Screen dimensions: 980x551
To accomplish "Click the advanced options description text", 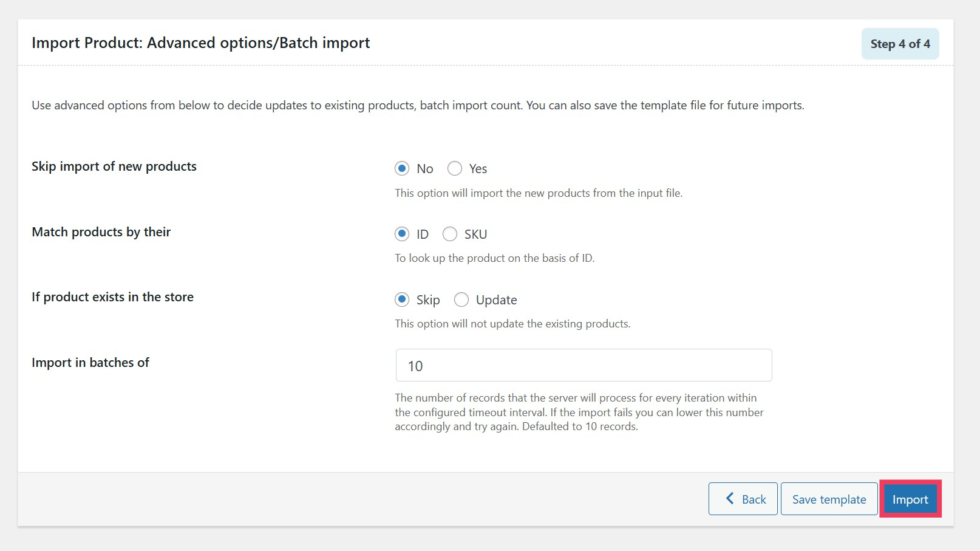I will pos(418,105).
